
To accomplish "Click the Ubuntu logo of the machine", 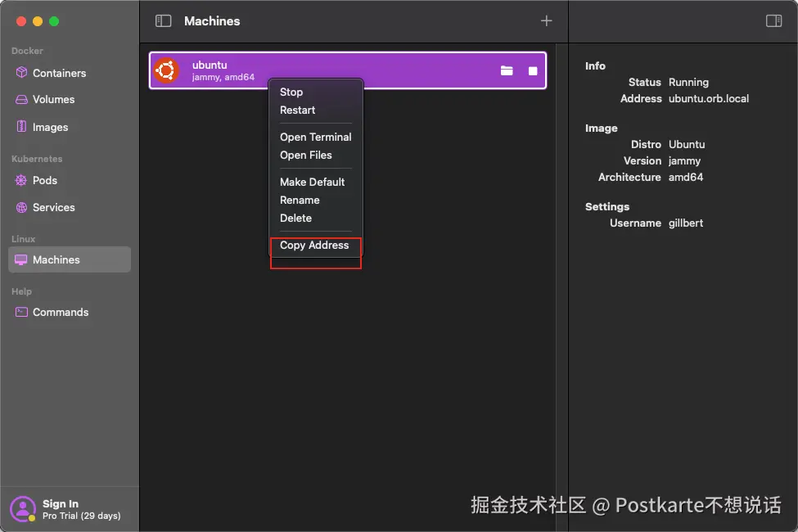I will (166, 70).
